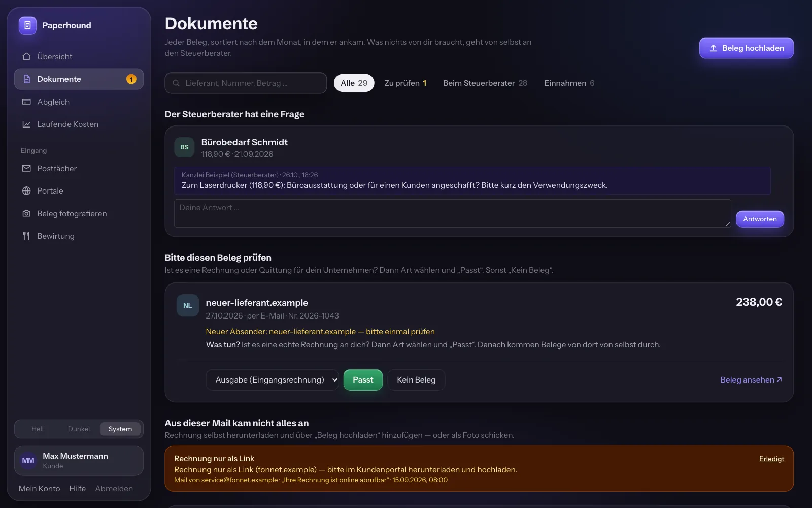Open Bewirtung via the fork and knife icon
The width and height of the screenshot is (812, 508).
coord(26,236)
